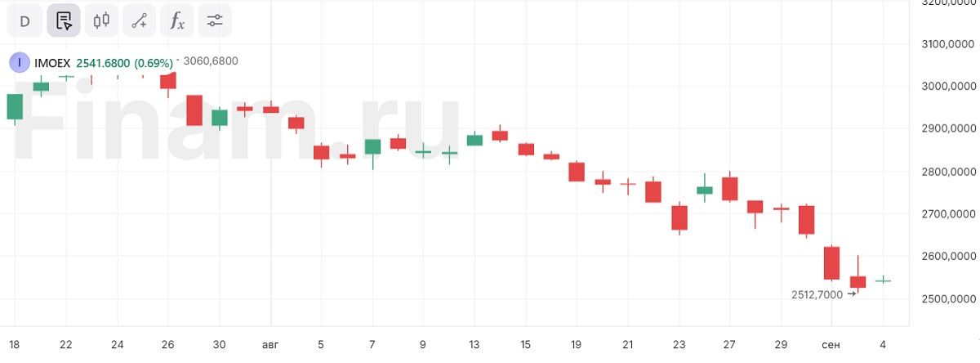Toggle the data cursor tool icon
This screenshot has width=980, height=363.
[x=64, y=21]
